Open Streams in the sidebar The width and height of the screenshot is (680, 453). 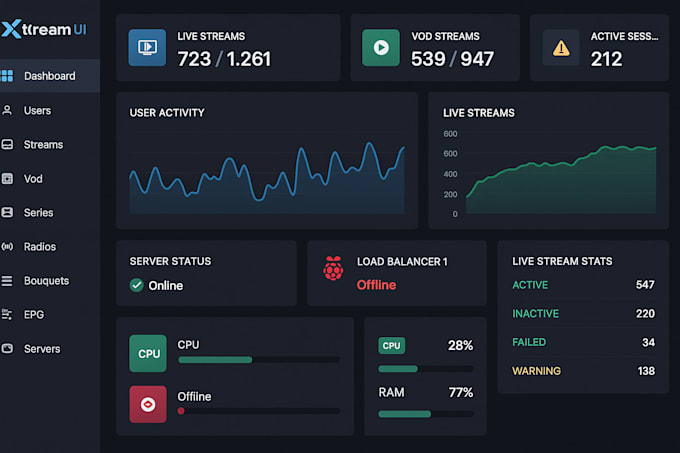(43, 144)
